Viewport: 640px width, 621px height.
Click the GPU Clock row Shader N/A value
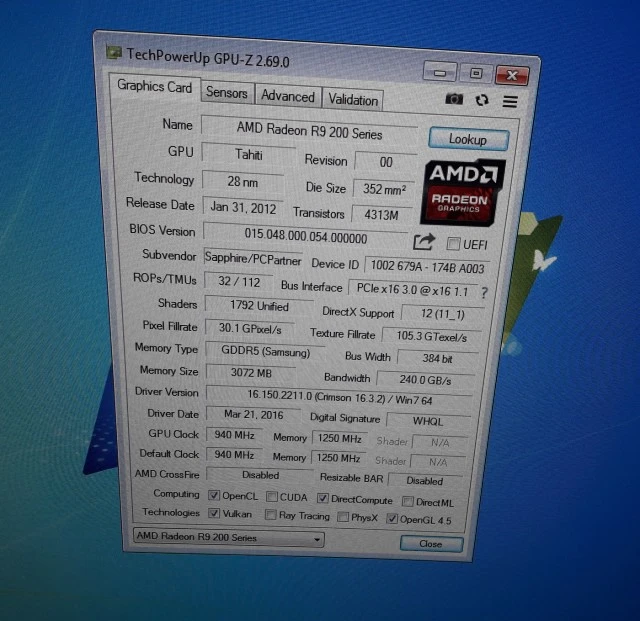[x=439, y=442]
